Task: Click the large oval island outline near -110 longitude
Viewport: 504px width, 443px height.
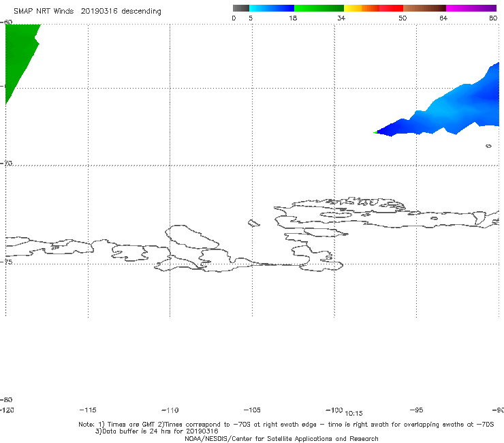Action: pos(192,236)
